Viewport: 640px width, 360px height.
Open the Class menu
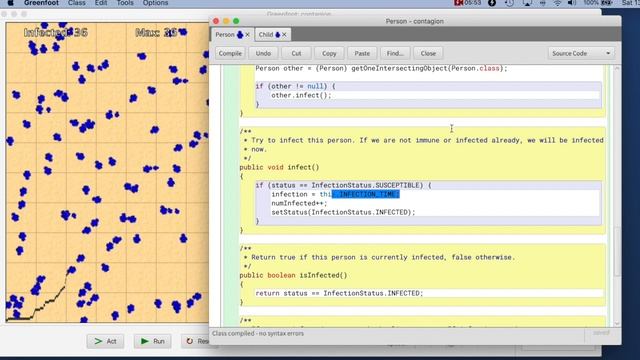pos(77,3)
